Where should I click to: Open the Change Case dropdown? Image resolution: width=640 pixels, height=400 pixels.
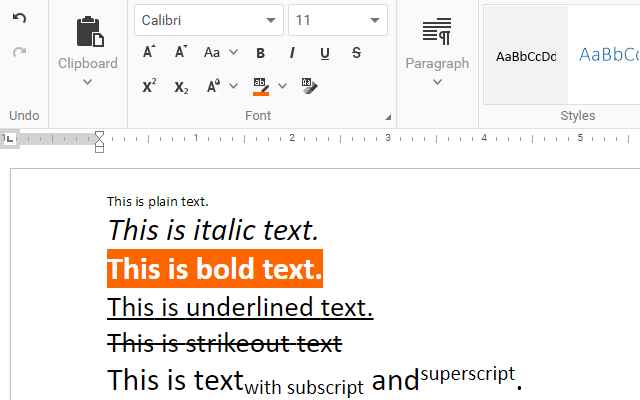pyautogui.click(x=220, y=53)
